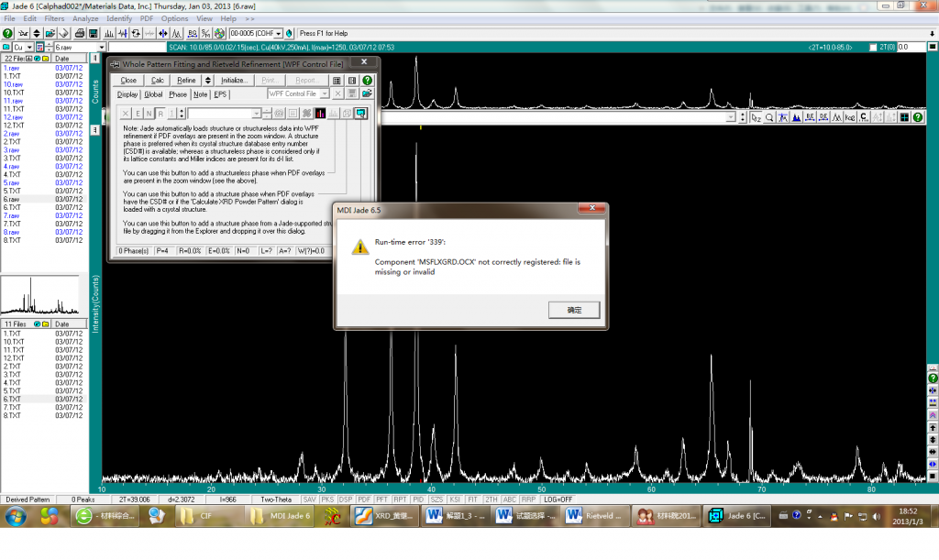Click the BG background removal icon

193,34
